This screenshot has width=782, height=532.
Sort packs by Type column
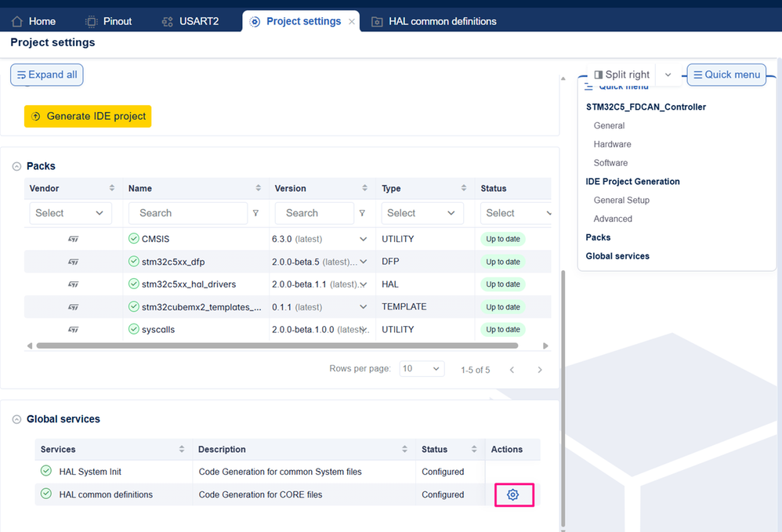click(x=464, y=188)
